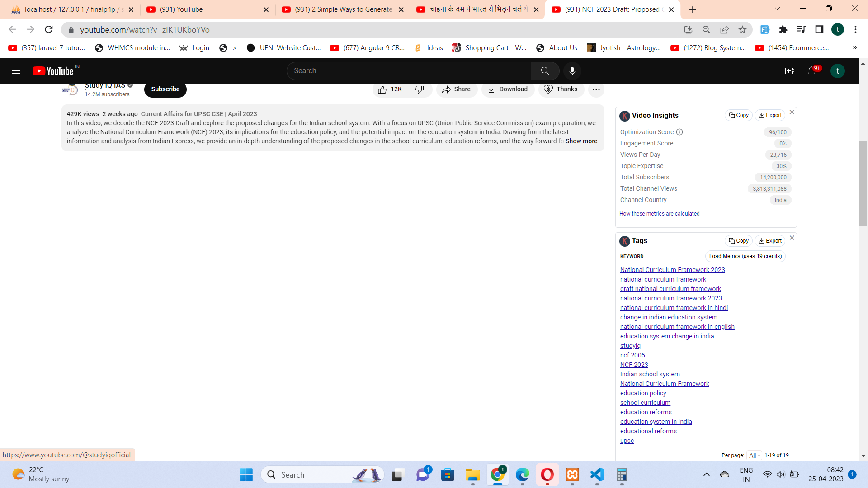Viewport: 868px width, 488px height.
Task: Click the YouTube voice search microphone icon
Action: point(572,71)
